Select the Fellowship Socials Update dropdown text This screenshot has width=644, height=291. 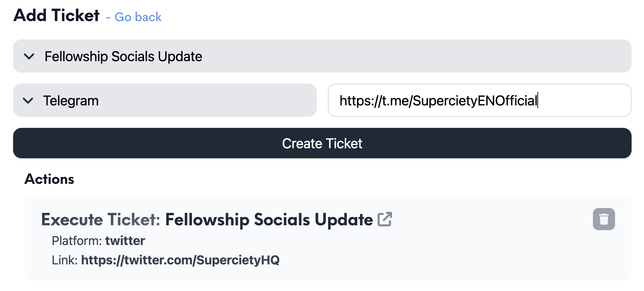123,57
